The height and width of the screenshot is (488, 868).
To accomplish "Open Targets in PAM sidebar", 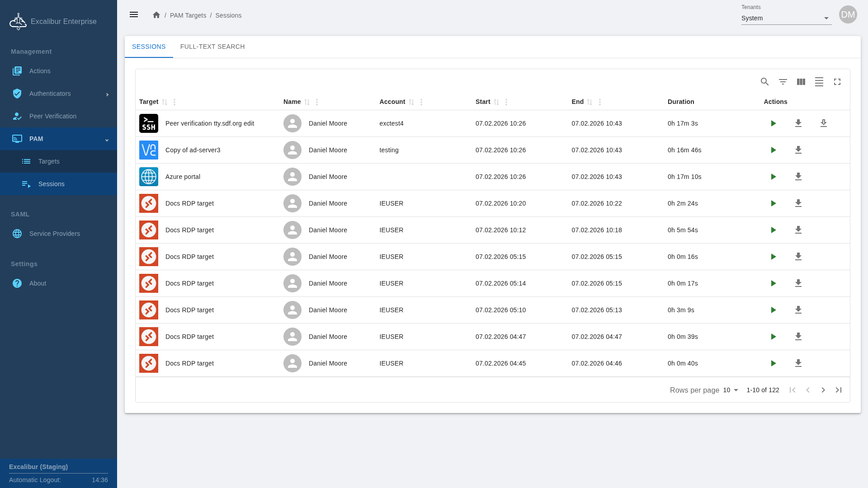I will (49, 161).
